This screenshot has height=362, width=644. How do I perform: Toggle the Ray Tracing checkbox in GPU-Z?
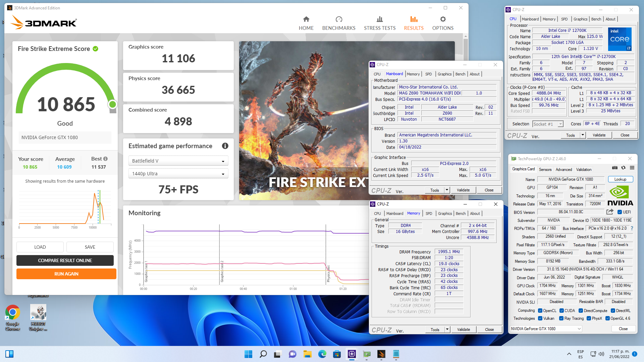coord(561,318)
